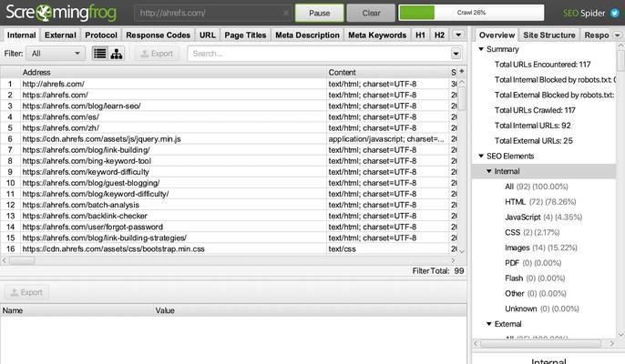Viewport: 625px width, 364px height.
Task: Open the Protocol tab
Action: [x=101, y=35]
